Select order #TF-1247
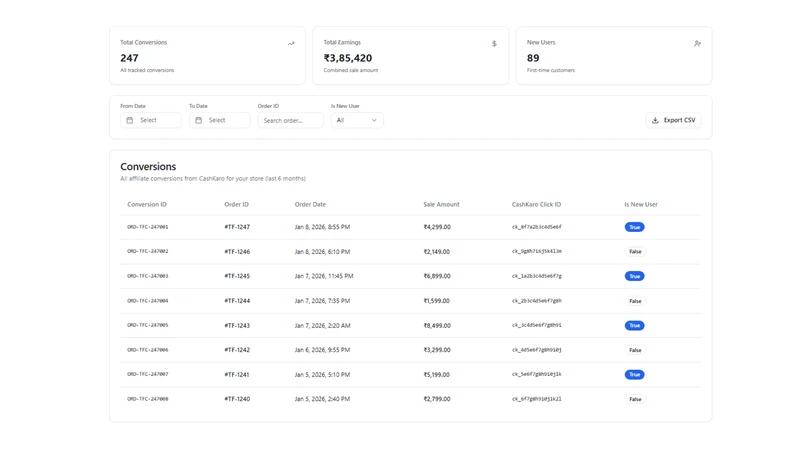800x450 pixels. click(x=237, y=227)
